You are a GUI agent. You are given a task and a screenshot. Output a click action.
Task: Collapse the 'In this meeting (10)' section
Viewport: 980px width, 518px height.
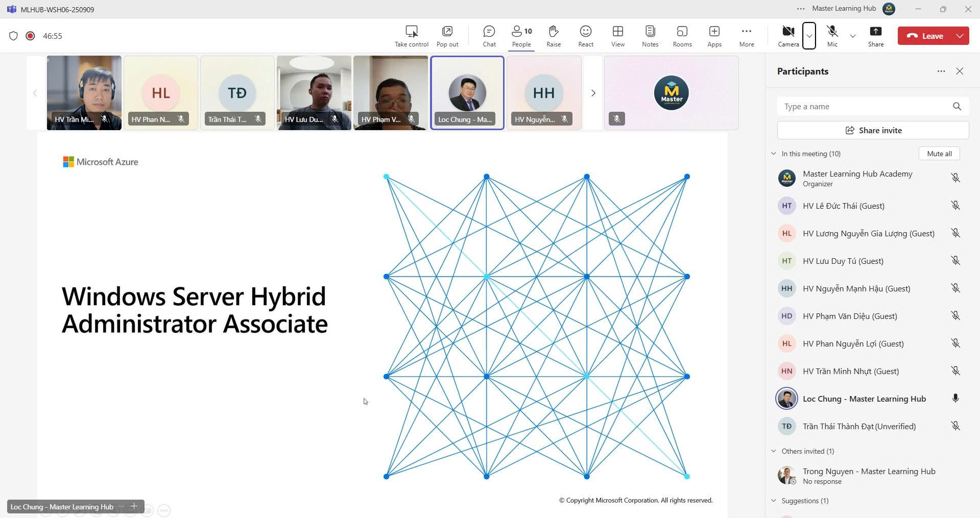point(774,154)
